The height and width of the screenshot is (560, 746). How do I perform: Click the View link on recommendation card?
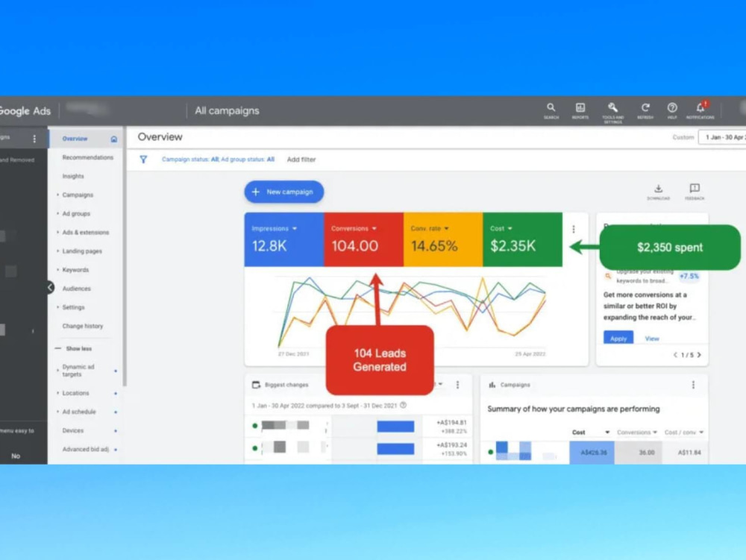[652, 339]
